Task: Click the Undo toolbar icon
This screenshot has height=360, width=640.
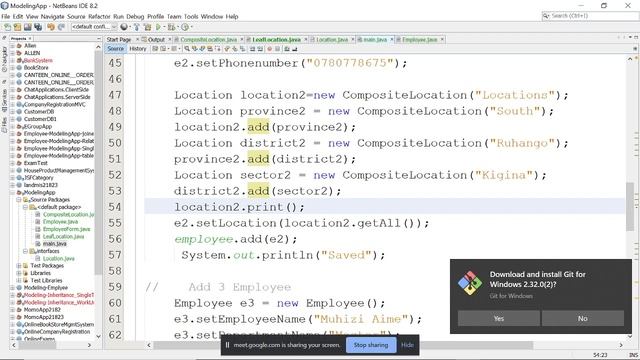Action: click(x=51, y=27)
